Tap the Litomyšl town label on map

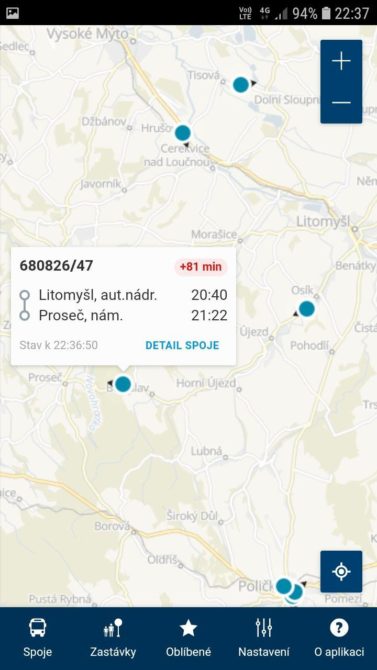coord(323,221)
